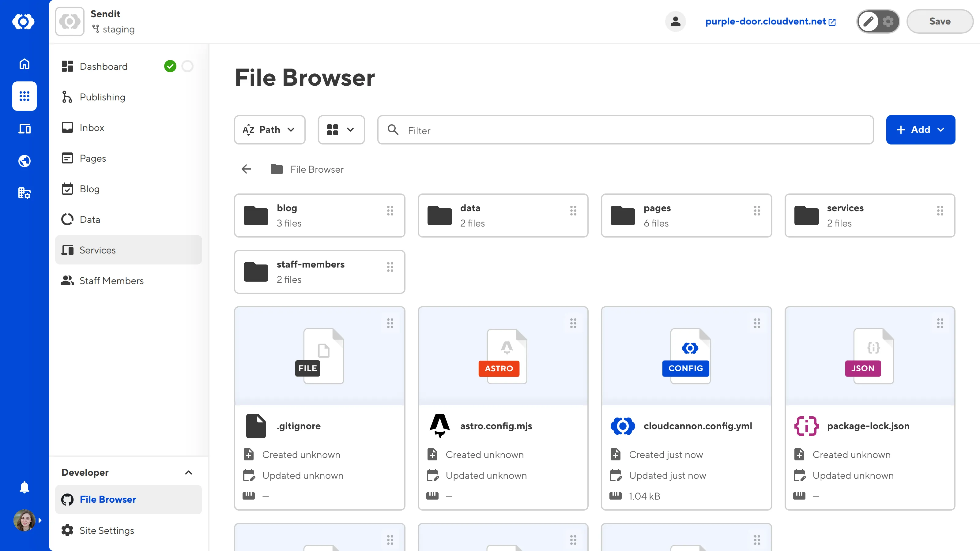Collapse the Developer section
This screenshot has height=551, width=980.
(189, 473)
